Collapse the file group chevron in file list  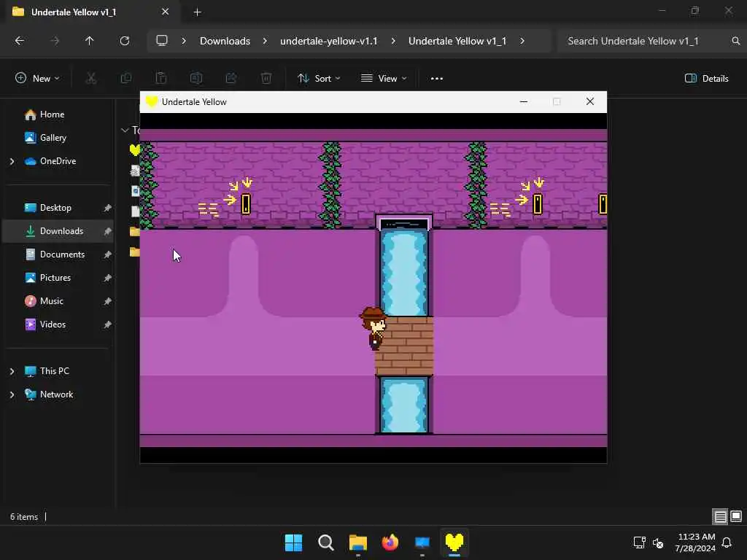[x=125, y=130]
